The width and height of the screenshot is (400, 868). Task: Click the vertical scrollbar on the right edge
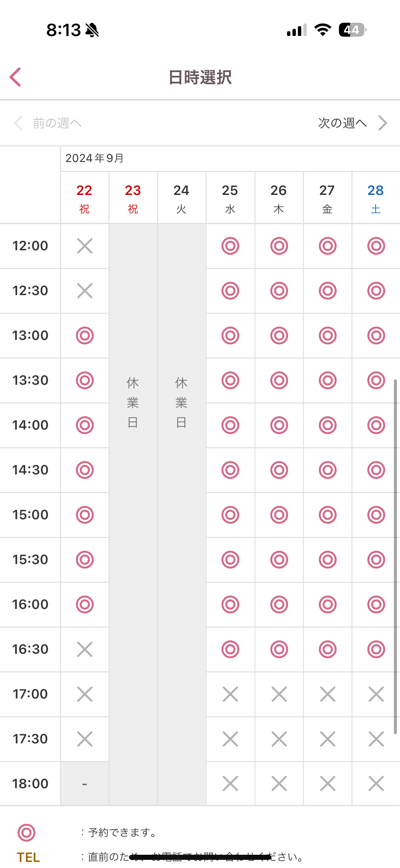395,557
